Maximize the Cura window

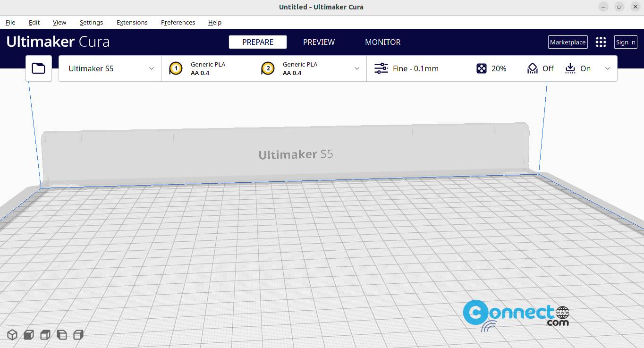[x=619, y=7]
